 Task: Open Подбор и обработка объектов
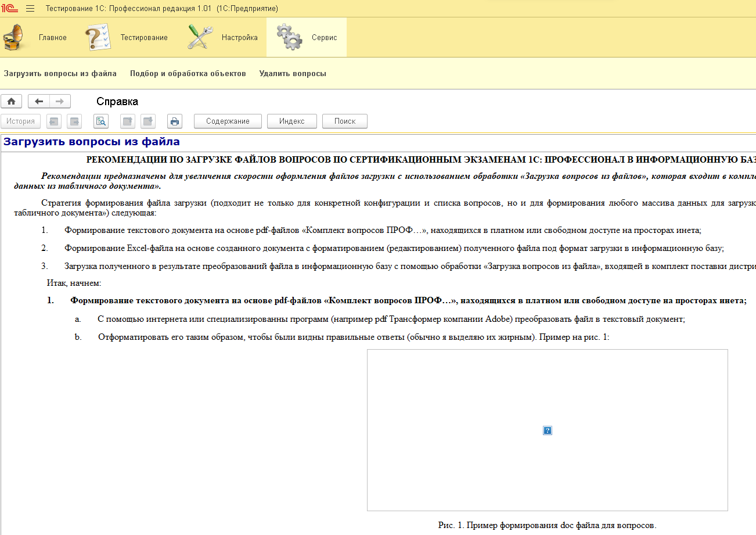click(188, 74)
